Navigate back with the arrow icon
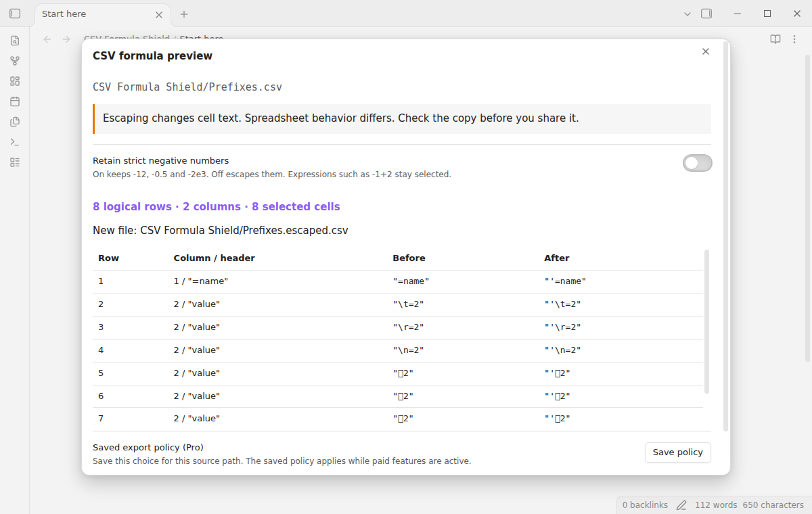The image size is (812, 514). [47, 39]
